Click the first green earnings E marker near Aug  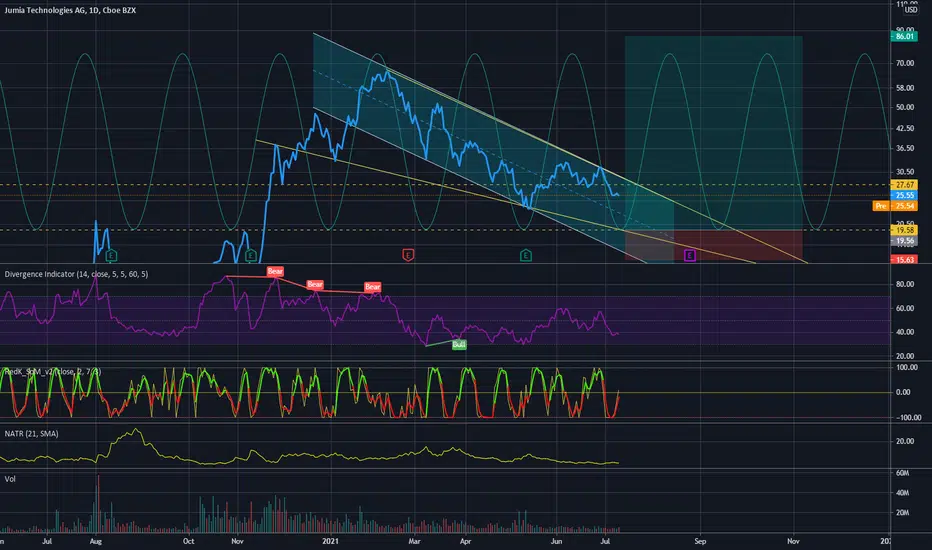pos(111,256)
